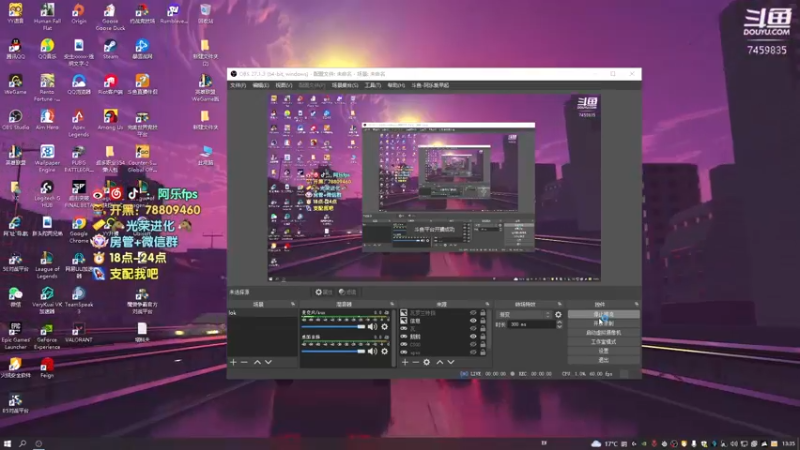Select the OBS Studio desktop shortcut
The image size is (800, 450).
point(15,120)
